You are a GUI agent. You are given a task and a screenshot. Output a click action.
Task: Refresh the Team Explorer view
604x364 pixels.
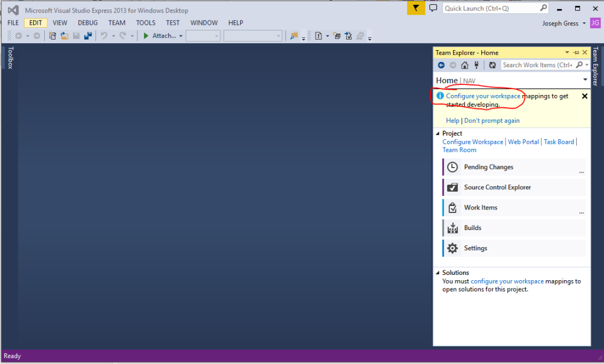tap(493, 65)
